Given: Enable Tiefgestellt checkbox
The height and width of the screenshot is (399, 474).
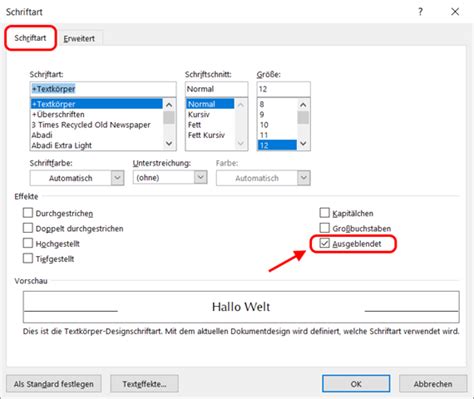Looking at the screenshot, I should [x=28, y=258].
